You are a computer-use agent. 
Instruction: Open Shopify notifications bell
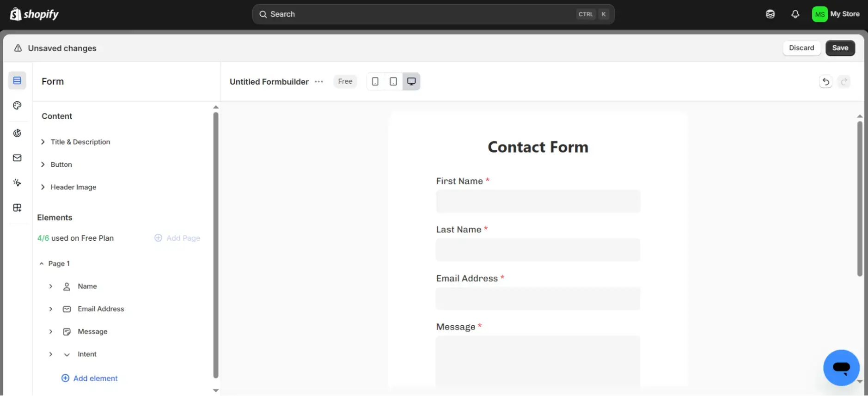tap(795, 14)
